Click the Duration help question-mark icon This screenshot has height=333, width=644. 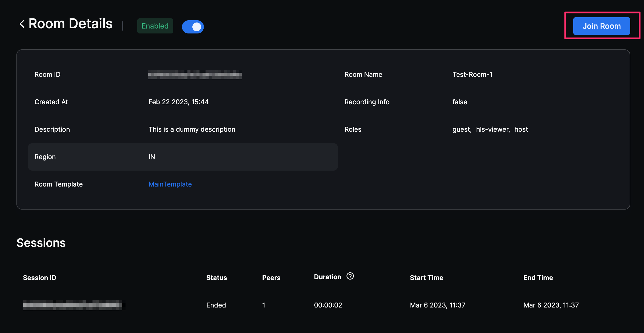(350, 276)
